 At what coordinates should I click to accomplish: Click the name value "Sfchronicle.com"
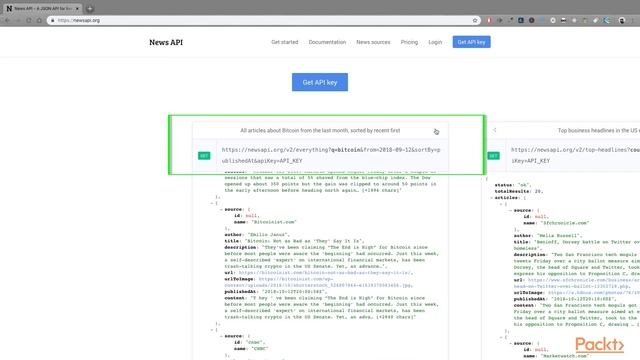pyautogui.click(x=565, y=223)
